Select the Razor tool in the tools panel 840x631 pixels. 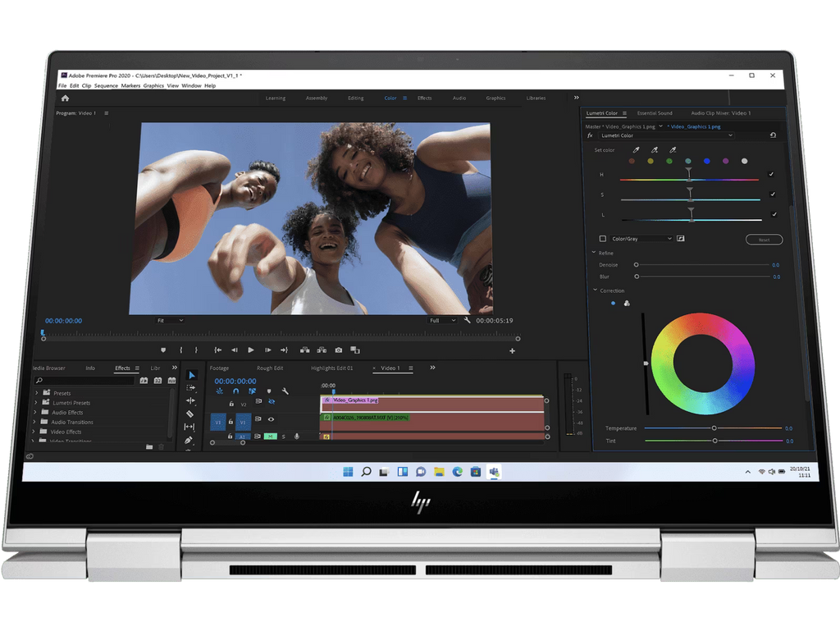tap(190, 414)
